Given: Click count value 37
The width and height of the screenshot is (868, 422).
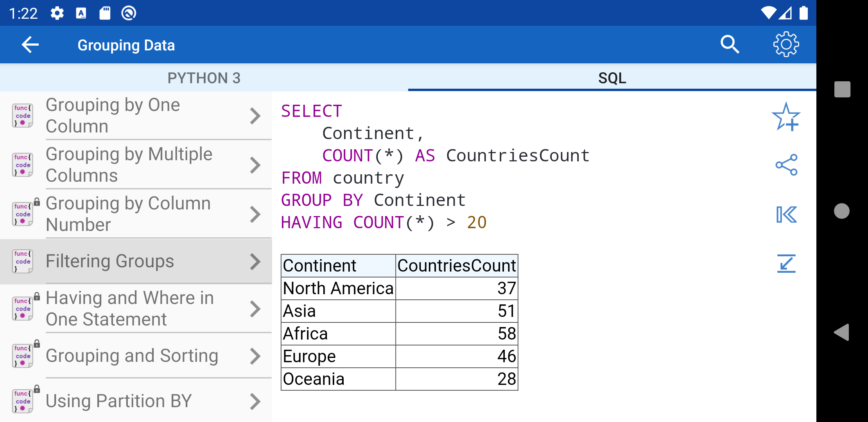Looking at the screenshot, I should [x=457, y=288].
